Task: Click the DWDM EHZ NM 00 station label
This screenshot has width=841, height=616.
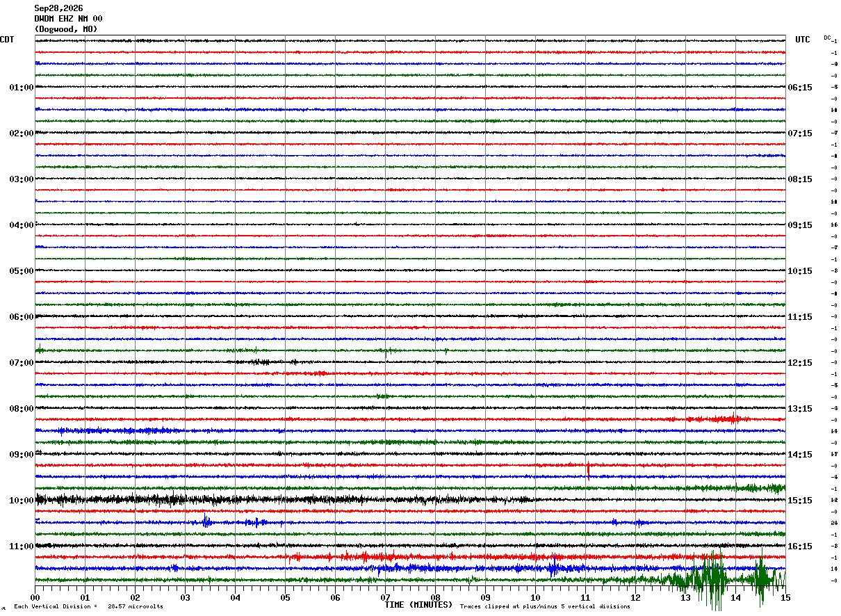Action: [68, 19]
